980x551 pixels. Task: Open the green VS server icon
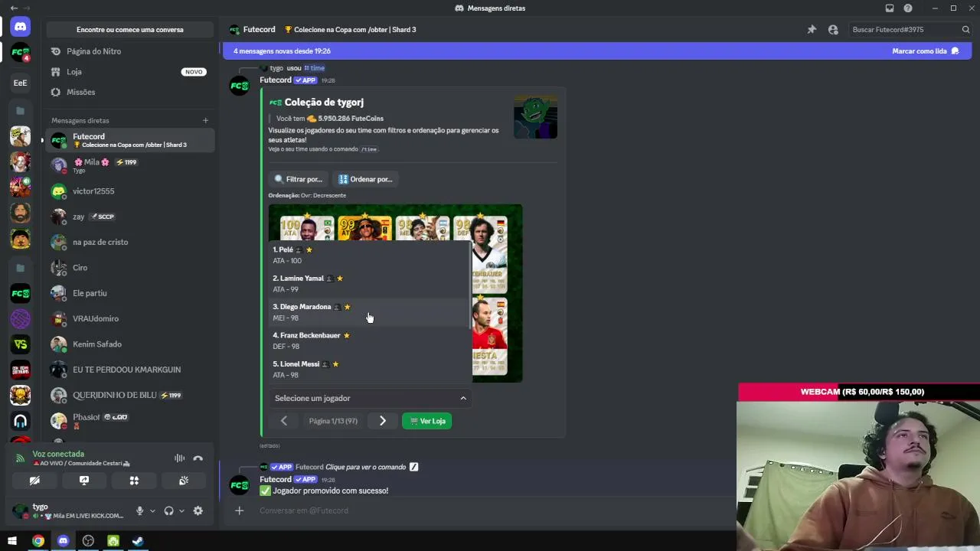click(21, 344)
